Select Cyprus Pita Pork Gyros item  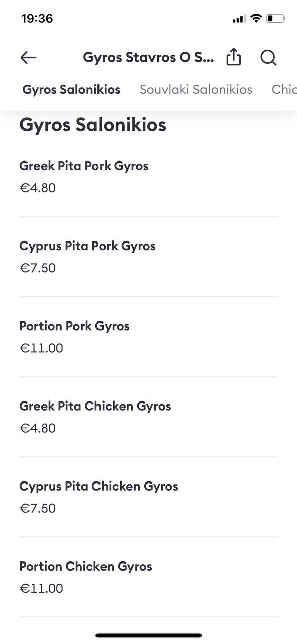click(148, 257)
